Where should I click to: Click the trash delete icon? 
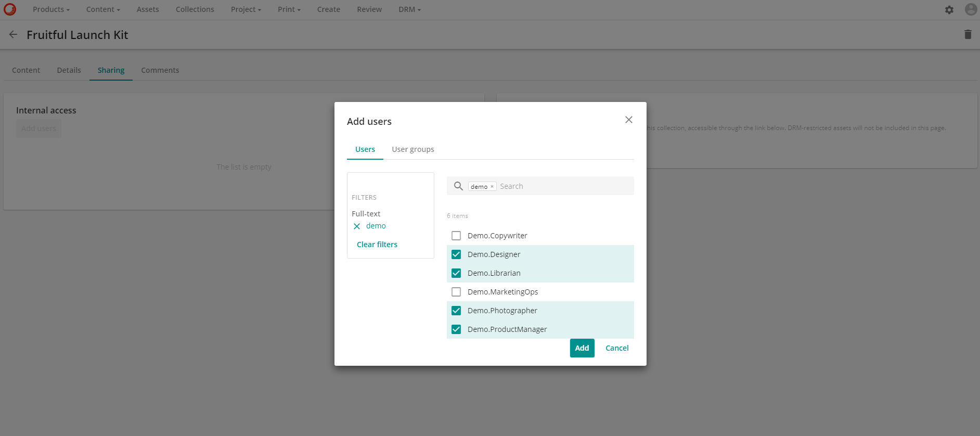coord(968,34)
